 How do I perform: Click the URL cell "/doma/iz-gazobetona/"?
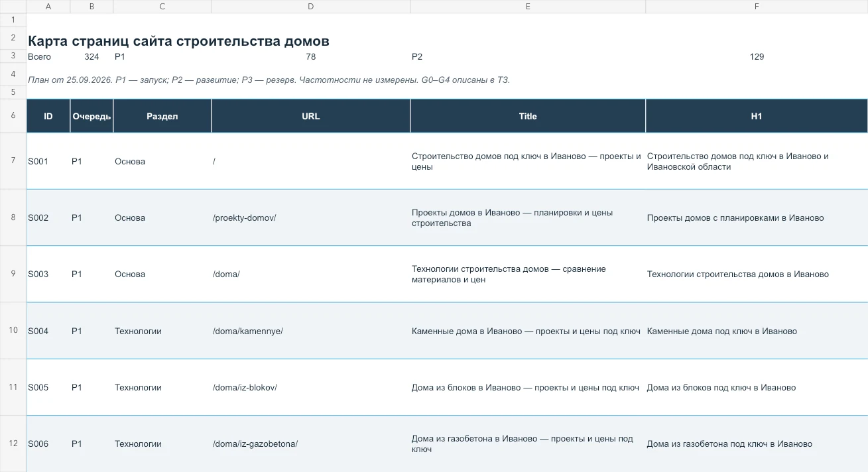click(x=311, y=443)
